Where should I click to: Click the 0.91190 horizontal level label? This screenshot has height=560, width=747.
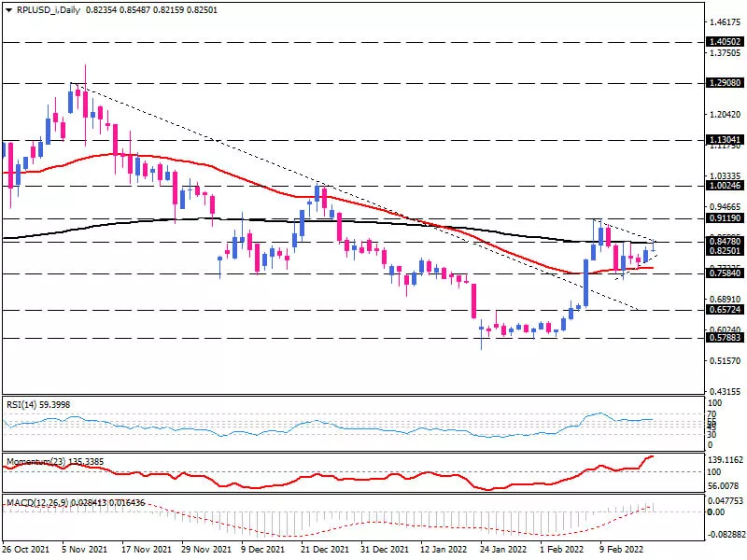[726, 218]
